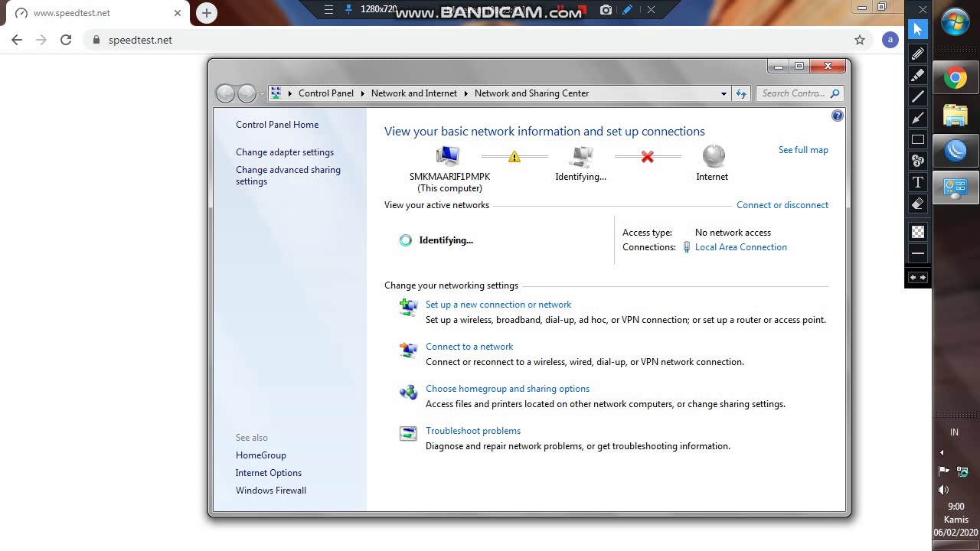Select the Bandicam arrow drawing tool
980x551 pixels.
(x=918, y=118)
